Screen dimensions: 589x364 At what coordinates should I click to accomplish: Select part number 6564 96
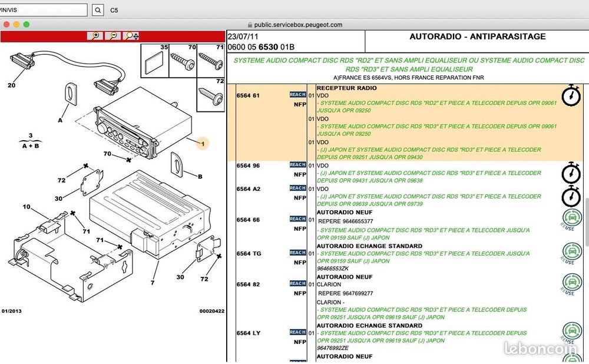click(248, 166)
